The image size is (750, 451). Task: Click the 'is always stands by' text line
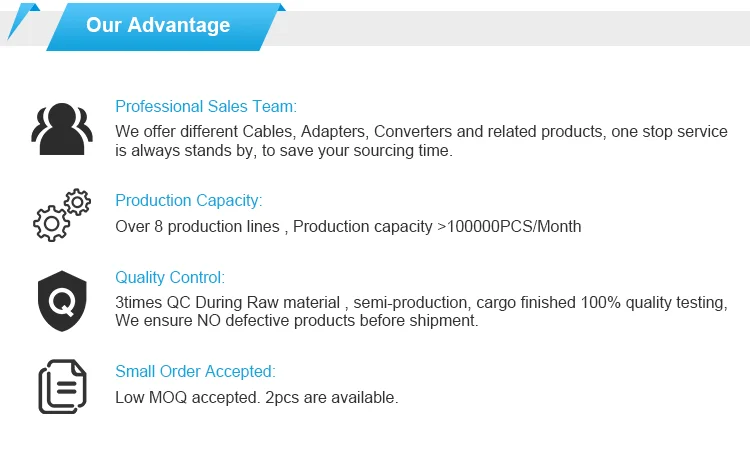coord(284,151)
